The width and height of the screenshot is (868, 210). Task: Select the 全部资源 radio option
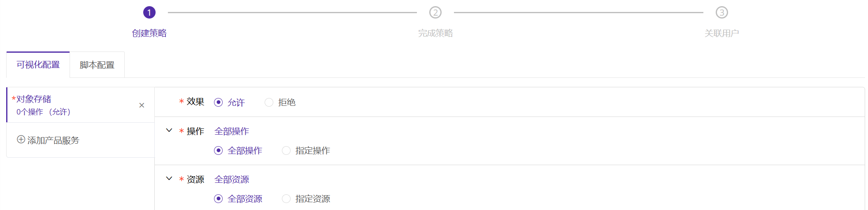[219, 199]
